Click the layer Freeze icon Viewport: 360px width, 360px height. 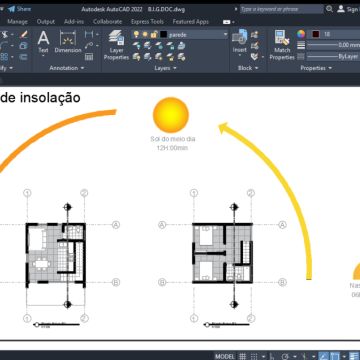pyautogui.click(x=159, y=46)
